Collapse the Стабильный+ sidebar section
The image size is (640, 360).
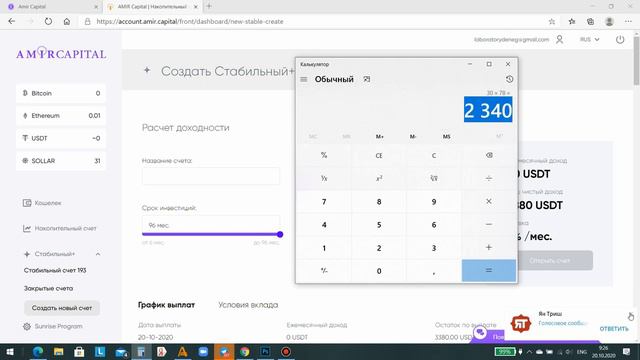(98, 254)
